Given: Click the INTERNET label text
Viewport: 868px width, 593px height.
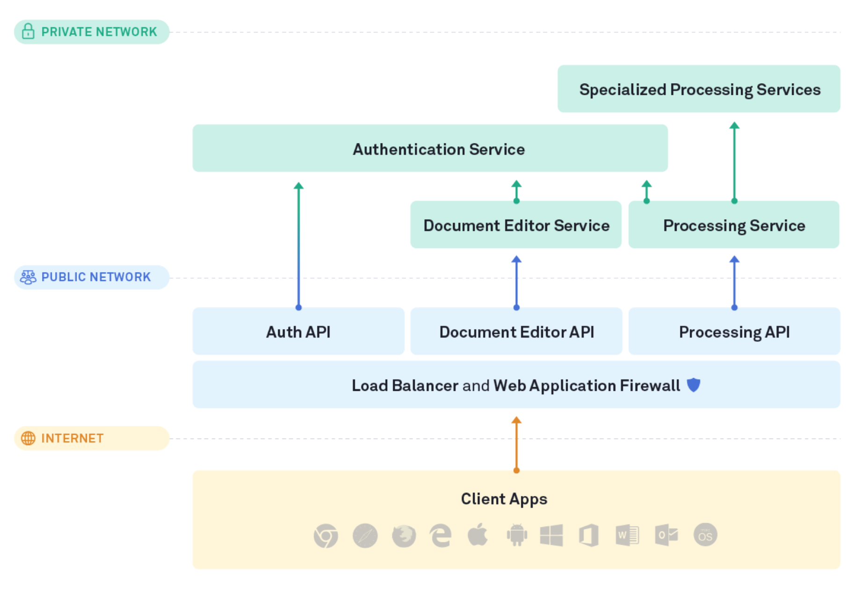Looking at the screenshot, I should tap(72, 438).
